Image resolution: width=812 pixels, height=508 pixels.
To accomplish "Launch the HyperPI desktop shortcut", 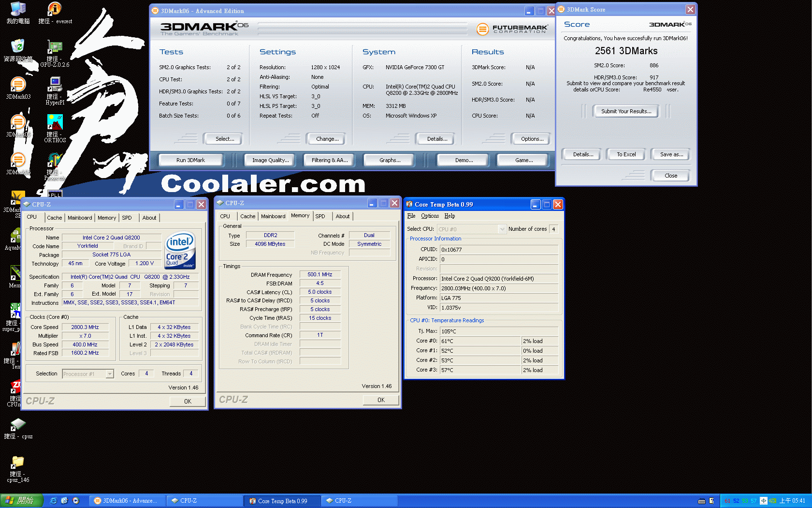I will [55, 91].
